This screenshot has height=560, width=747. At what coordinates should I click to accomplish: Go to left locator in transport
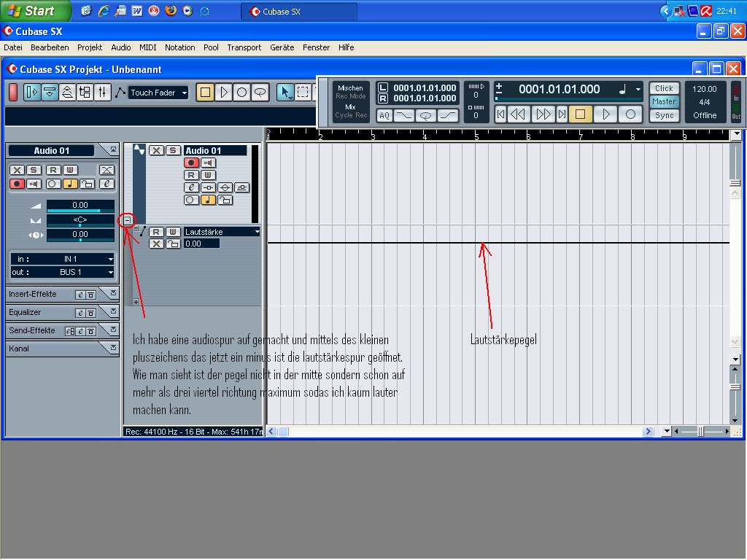click(x=500, y=114)
